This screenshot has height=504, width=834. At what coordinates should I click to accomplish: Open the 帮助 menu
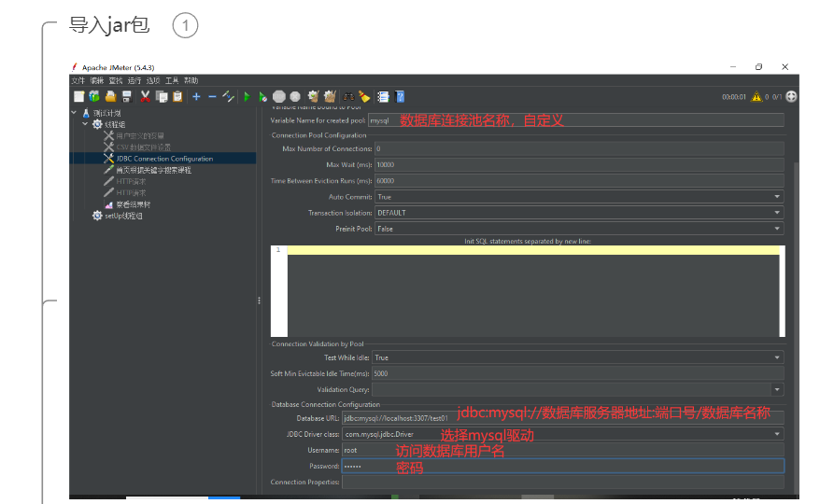coord(191,81)
